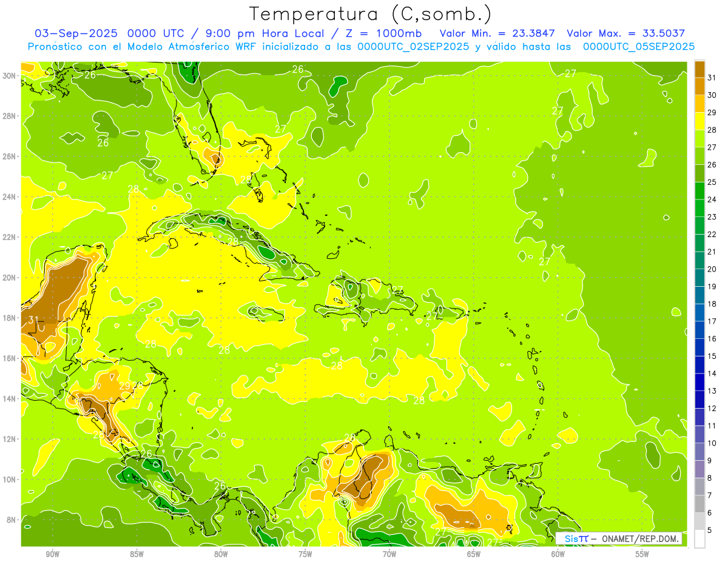Click legend value 31

click(712, 78)
